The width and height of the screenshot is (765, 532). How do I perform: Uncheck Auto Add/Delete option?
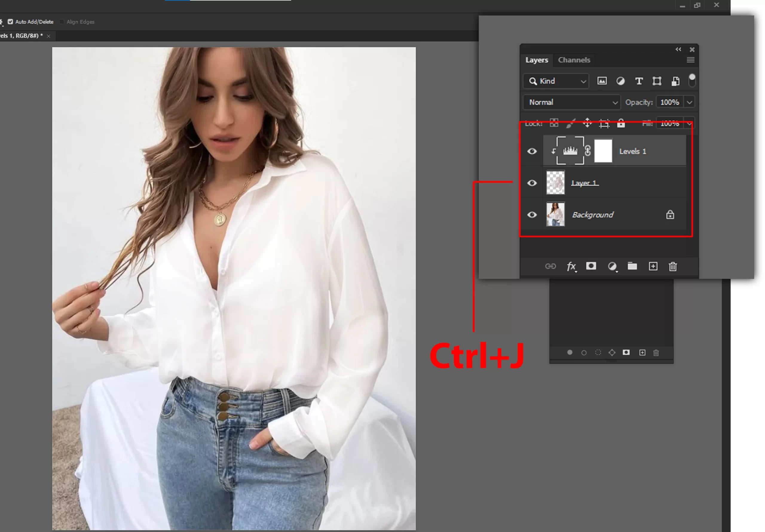[10, 21]
